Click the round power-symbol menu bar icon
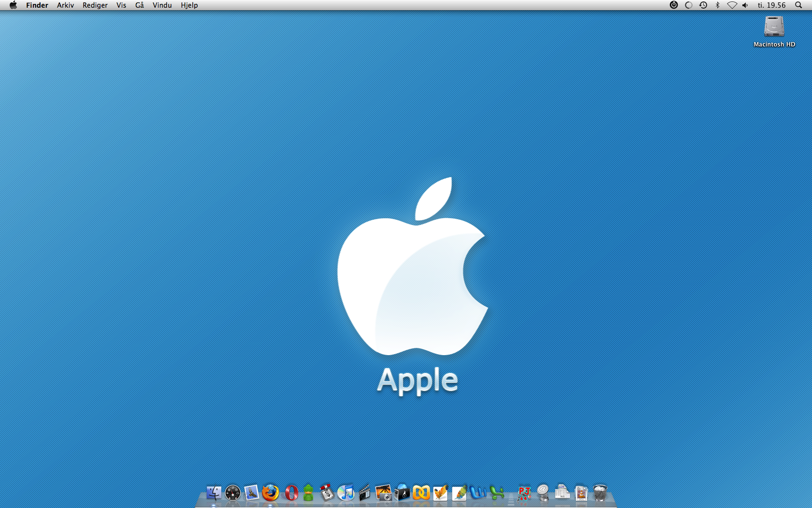The image size is (812, 508). point(674,5)
